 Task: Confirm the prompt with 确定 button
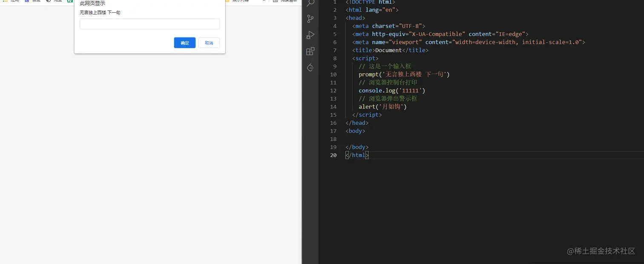click(185, 43)
